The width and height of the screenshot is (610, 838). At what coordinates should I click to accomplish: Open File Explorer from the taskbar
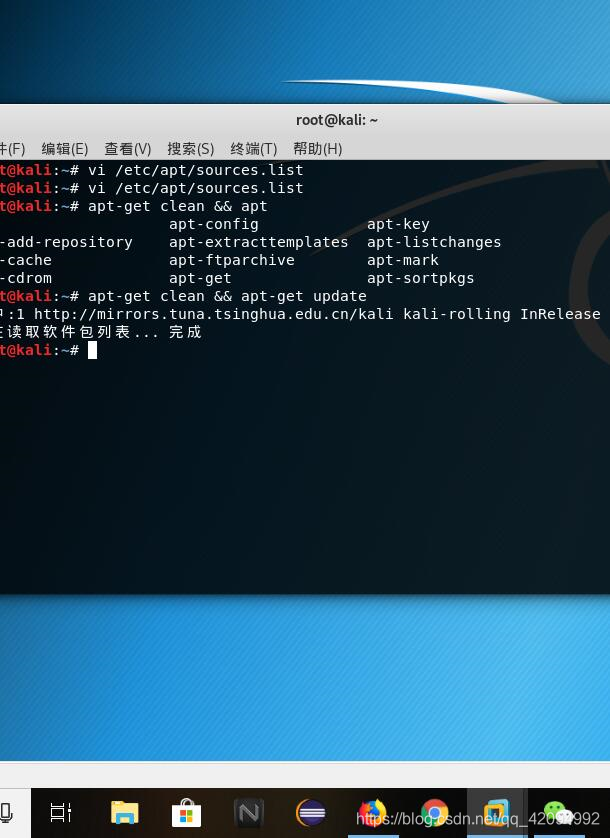click(125, 812)
